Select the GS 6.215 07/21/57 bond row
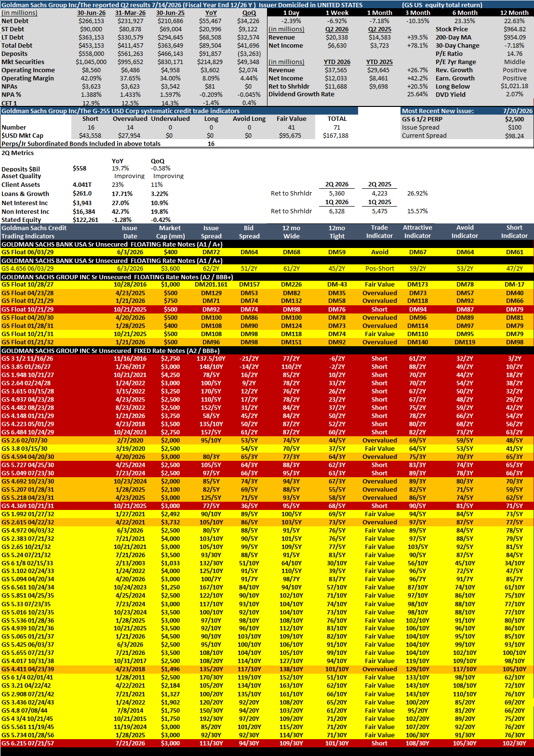The width and height of the screenshot is (534, 756). coord(267,743)
